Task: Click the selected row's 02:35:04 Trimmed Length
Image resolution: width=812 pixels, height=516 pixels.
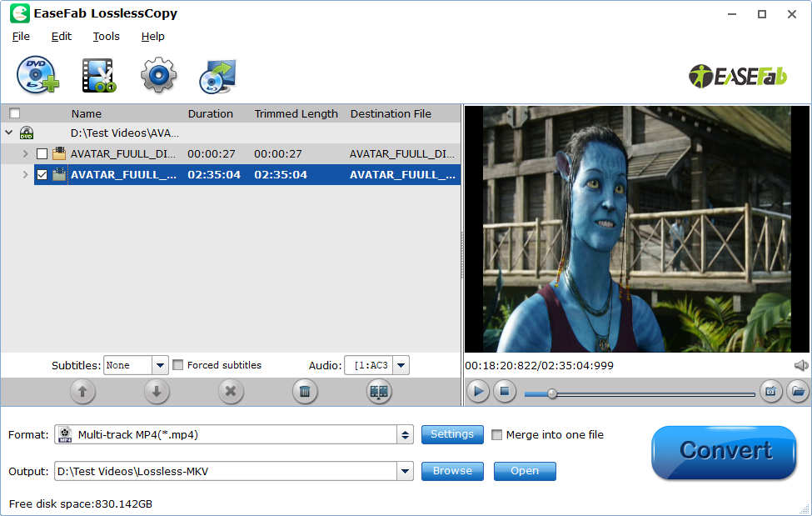Action: [x=281, y=175]
